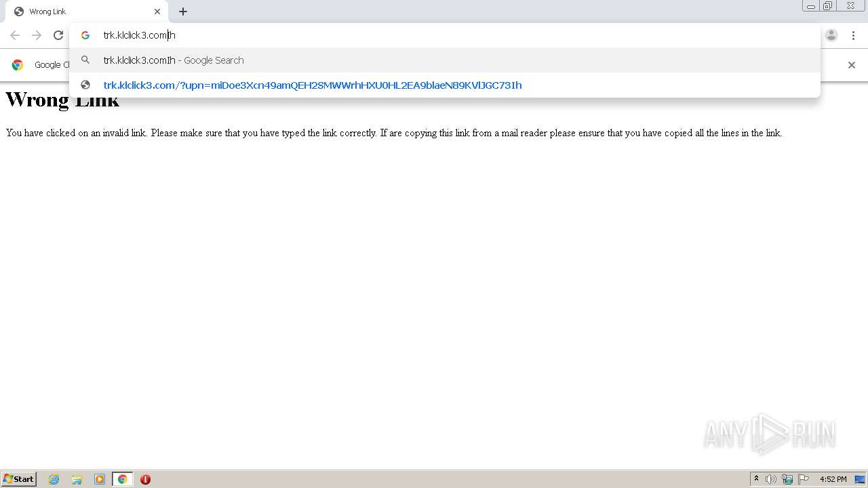Dismiss the Google Chrome infobar with X
This screenshot has width=868, height=488.
point(852,65)
